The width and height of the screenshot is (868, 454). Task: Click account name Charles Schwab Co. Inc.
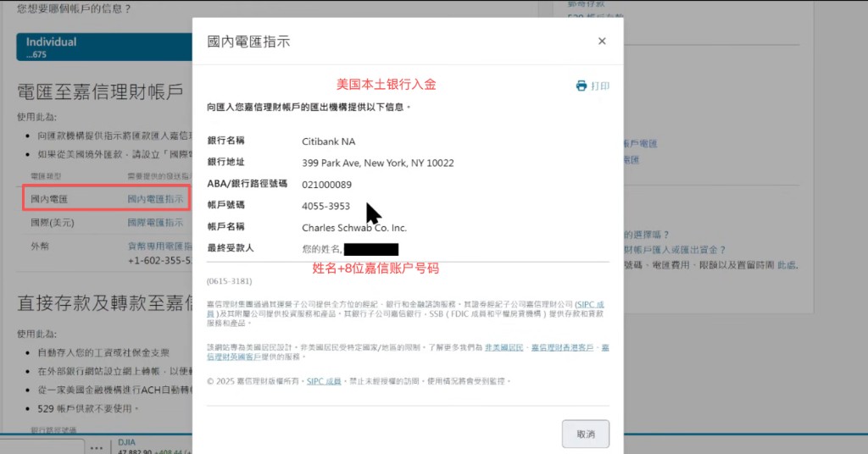354,228
